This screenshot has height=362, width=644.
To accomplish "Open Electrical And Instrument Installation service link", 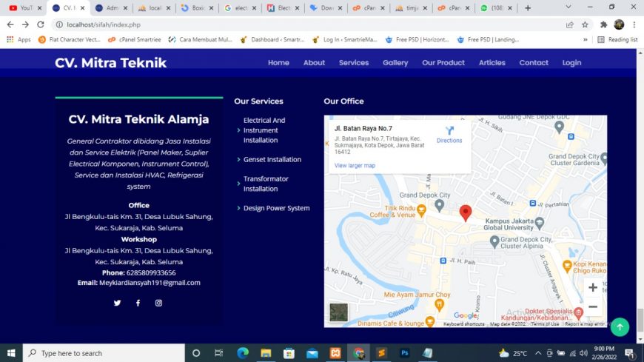I will point(264,130).
